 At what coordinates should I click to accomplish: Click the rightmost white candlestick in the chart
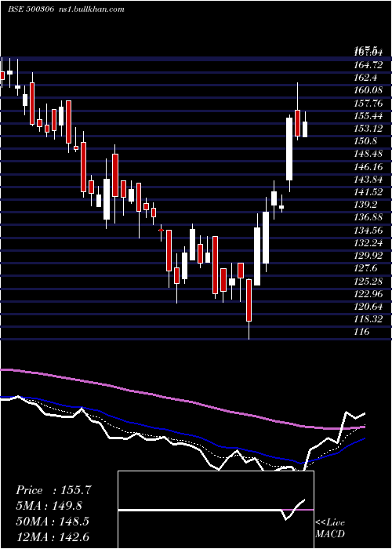pyautogui.click(x=305, y=129)
